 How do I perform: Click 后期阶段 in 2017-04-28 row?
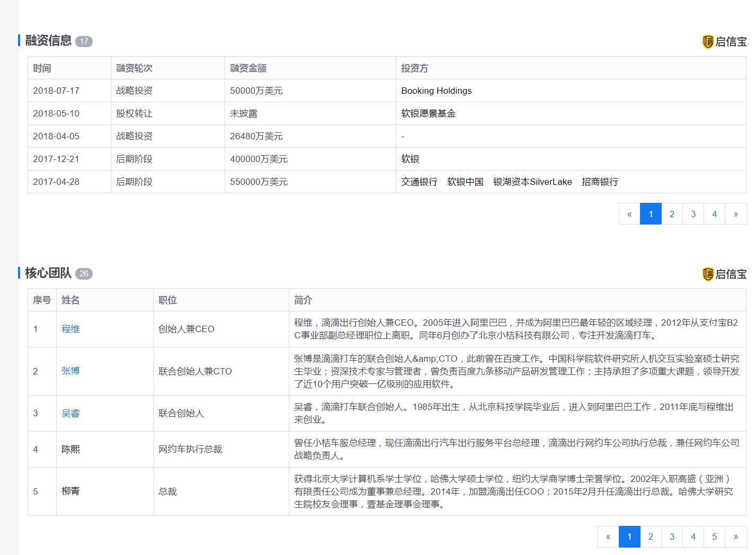tap(134, 182)
